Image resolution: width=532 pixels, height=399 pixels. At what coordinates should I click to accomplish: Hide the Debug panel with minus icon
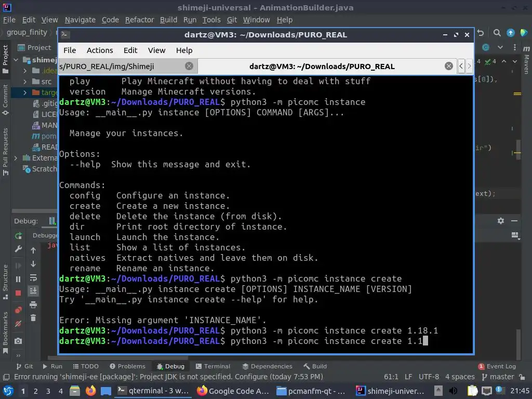coord(514,221)
